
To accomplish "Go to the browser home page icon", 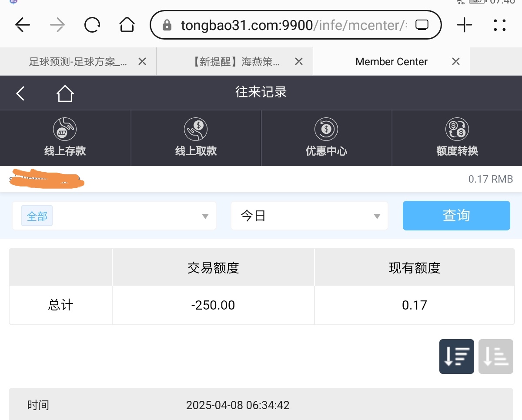I will (127, 25).
